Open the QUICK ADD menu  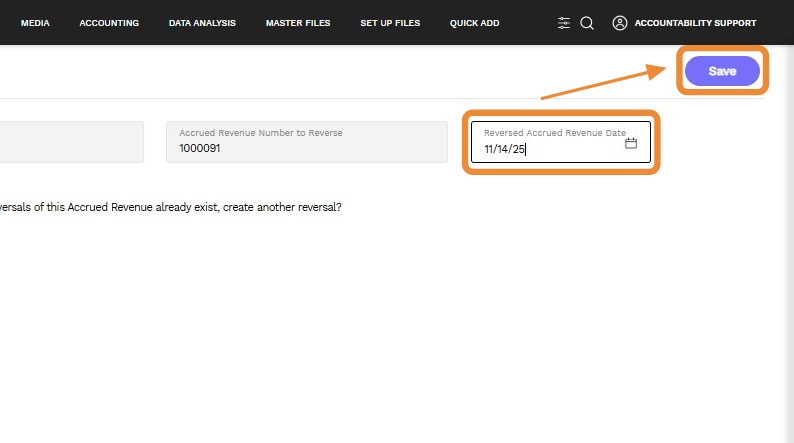click(x=474, y=23)
